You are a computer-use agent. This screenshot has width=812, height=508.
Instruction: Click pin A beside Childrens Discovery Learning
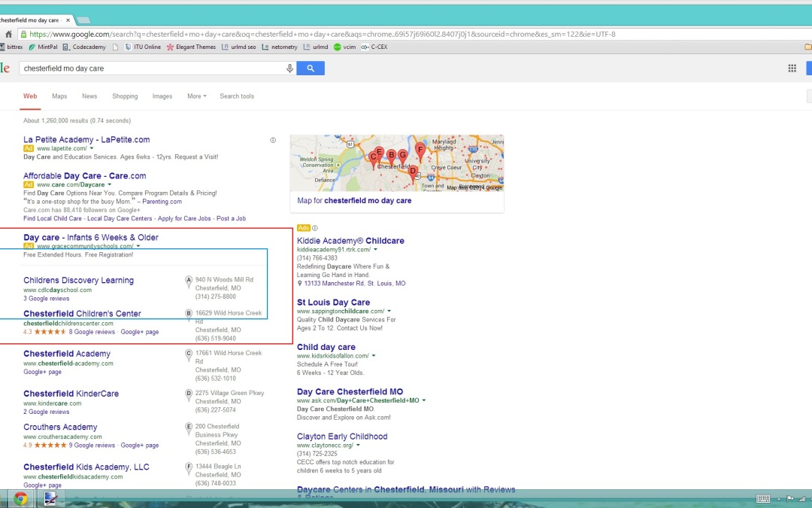coord(189,281)
